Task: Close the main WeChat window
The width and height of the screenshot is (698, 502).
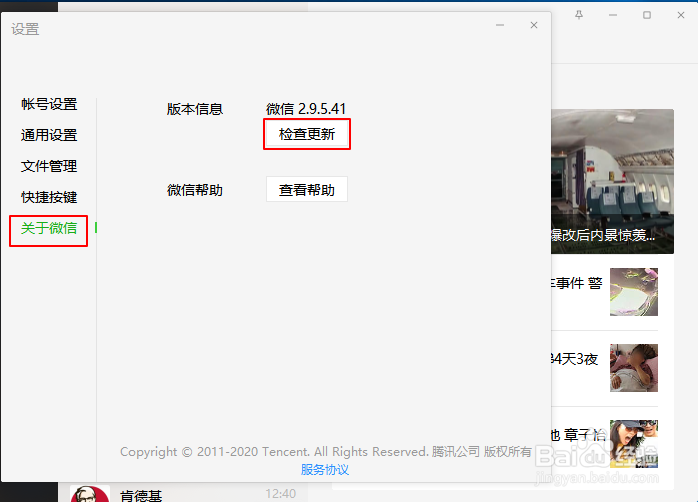Action: click(681, 15)
